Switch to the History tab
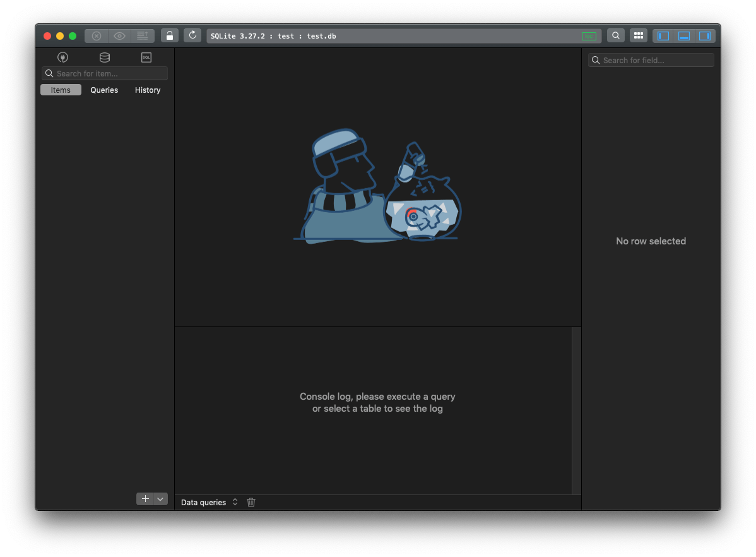Viewport: 756px width, 557px height. click(148, 90)
